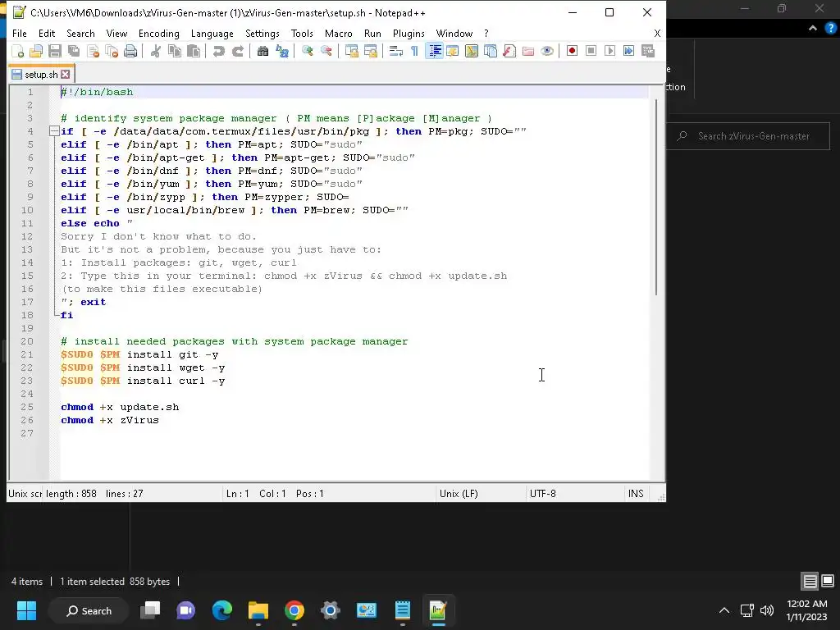Click the Close document toolbar icon
Image resolution: width=840 pixels, height=630 pixels.
click(93, 51)
